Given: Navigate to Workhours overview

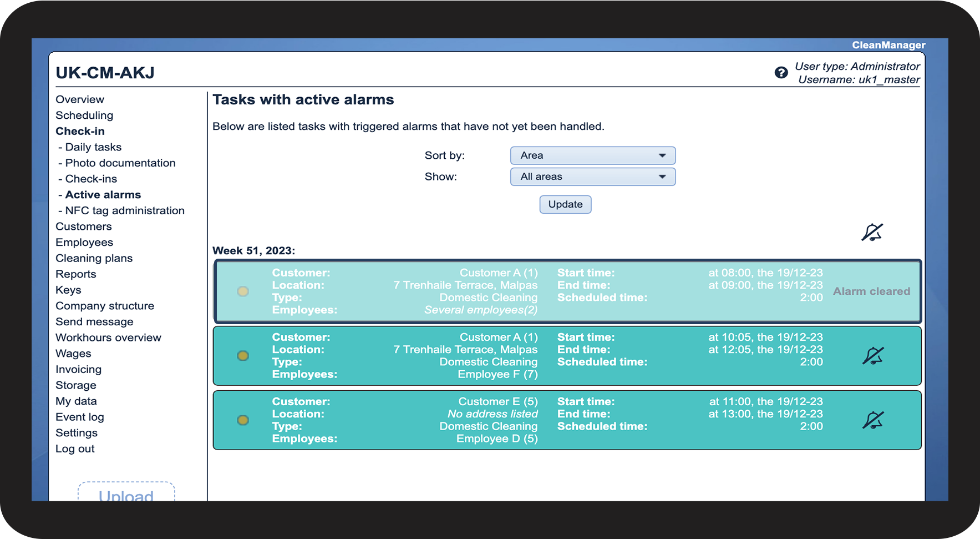Looking at the screenshot, I should (108, 337).
